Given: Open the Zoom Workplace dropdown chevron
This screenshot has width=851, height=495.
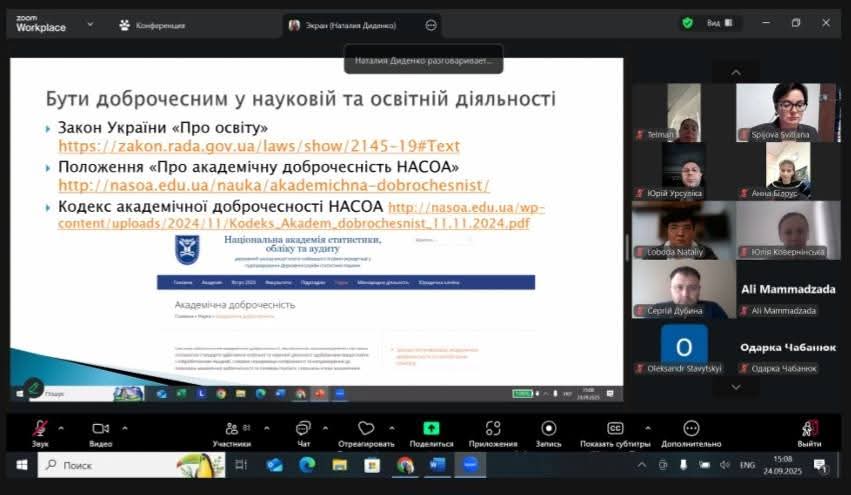Looking at the screenshot, I should click(90, 23).
